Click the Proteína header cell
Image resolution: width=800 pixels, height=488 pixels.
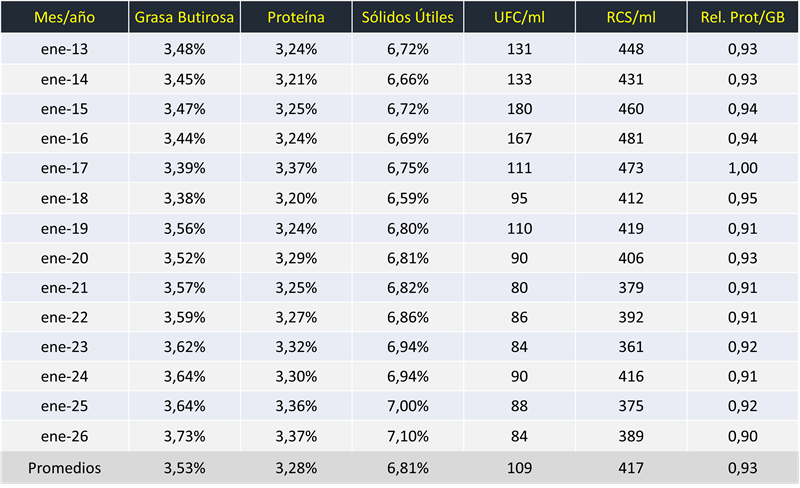294,18
